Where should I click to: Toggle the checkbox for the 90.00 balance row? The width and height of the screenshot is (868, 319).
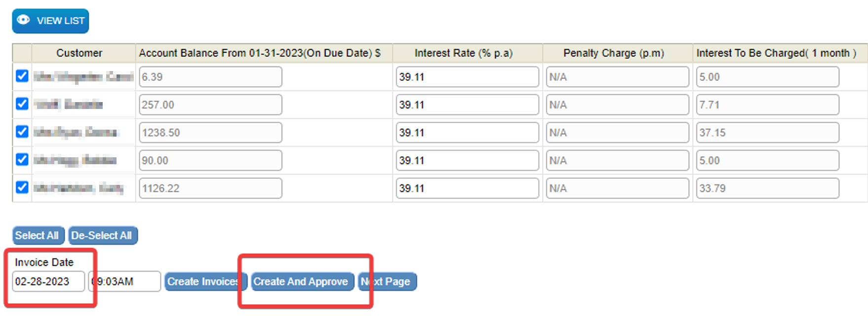tap(22, 160)
